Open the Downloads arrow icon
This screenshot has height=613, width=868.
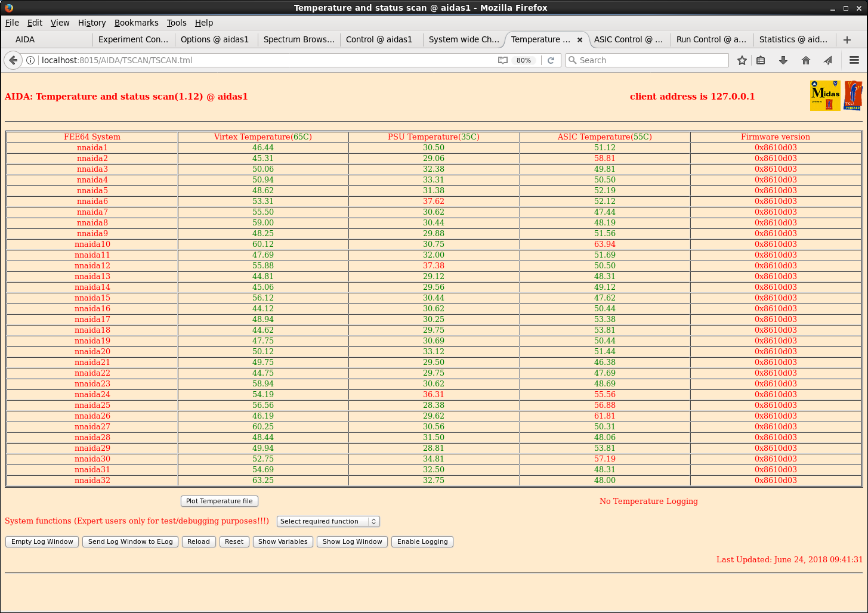click(x=783, y=60)
